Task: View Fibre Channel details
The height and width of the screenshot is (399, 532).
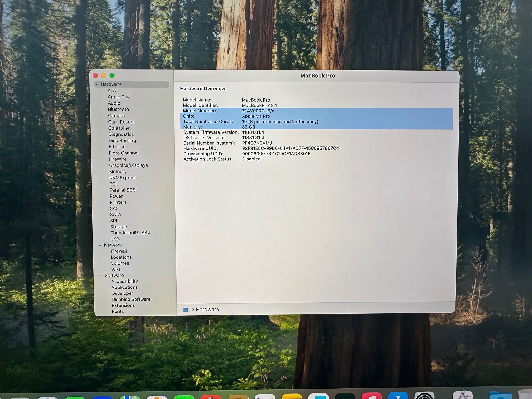Action: 124,153
